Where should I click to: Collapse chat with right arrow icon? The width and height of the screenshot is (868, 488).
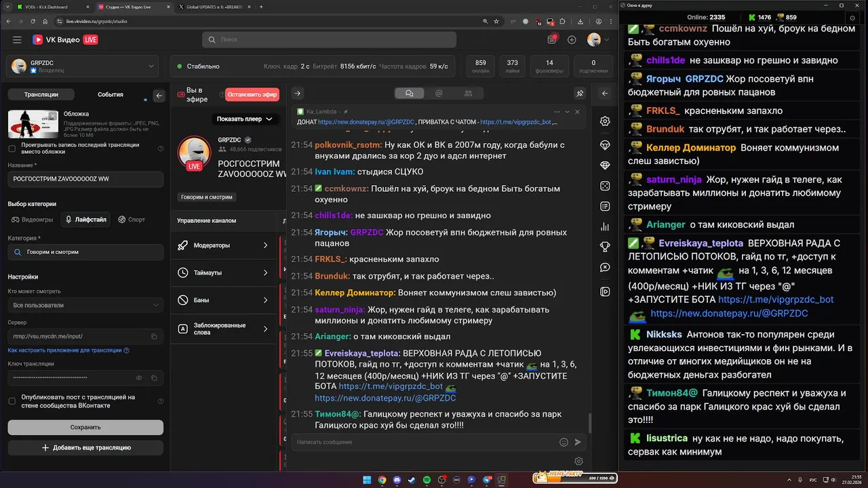tap(297, 94)
